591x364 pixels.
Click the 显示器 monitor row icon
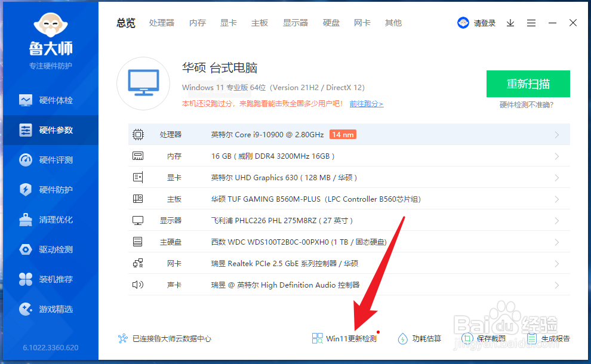coord(138,220)
